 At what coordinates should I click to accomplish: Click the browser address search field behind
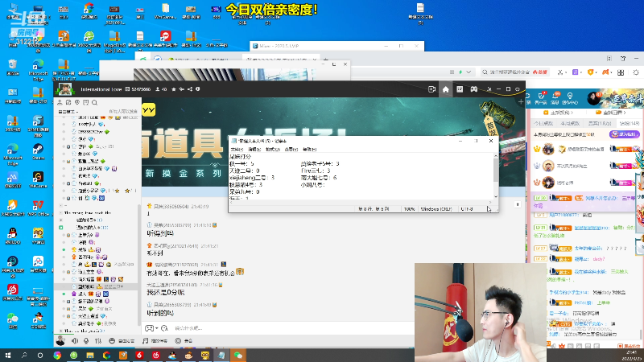pyautogui.click(x=514, y=72)
